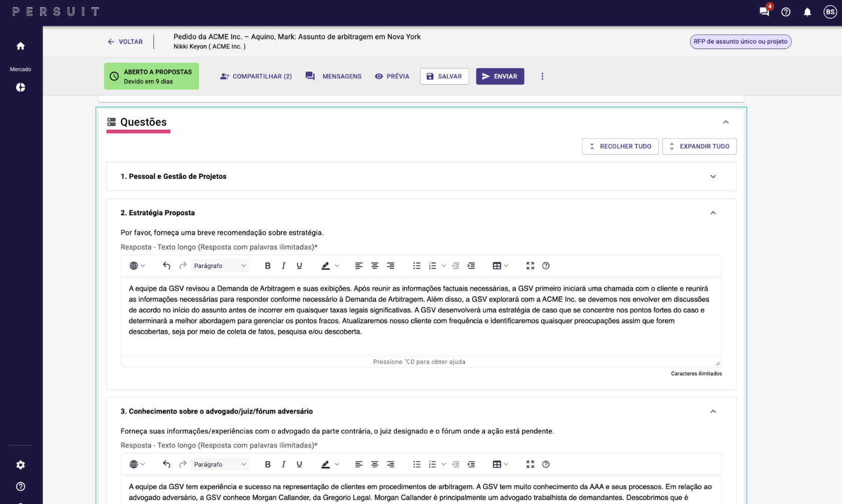Image resolution: width=842 pixels, height=504 pixels.
Task: Open the three-dot more options menu
Action: (542, 76)
